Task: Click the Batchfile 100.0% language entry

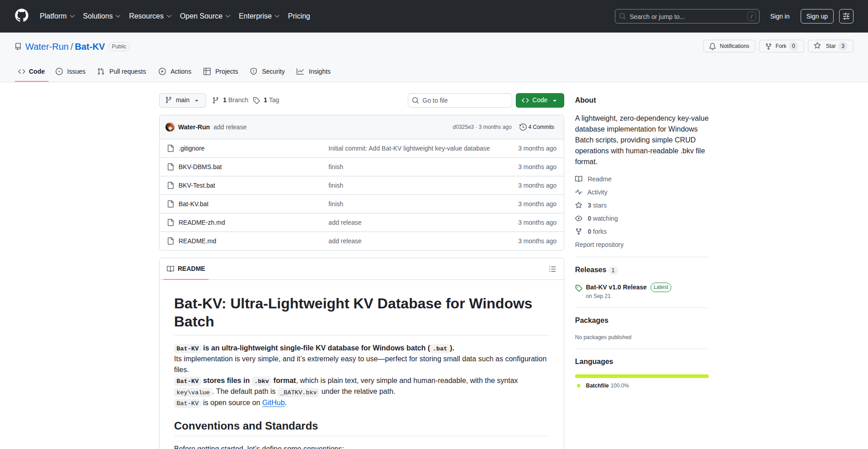Action: pyautogui.click(x=603, y=386)
